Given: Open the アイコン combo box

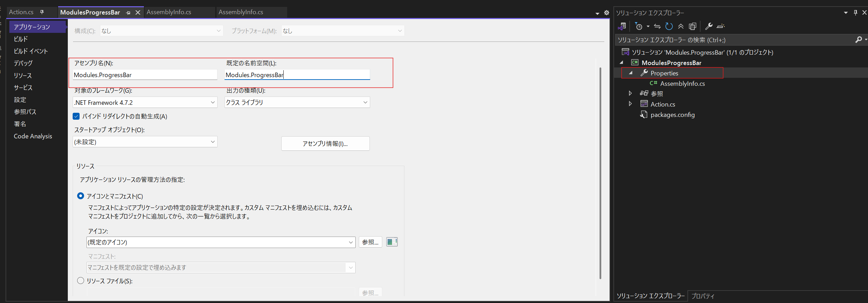Looking at the screenshot, I should coord(221,242).
